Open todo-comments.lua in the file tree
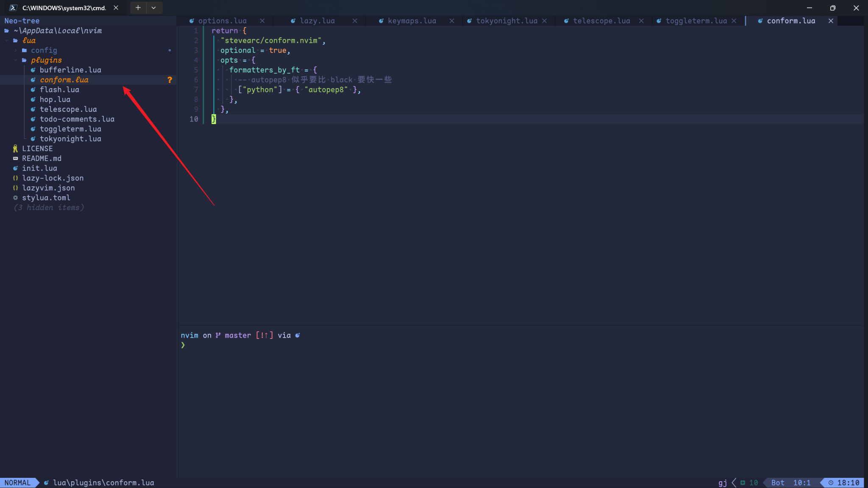Viewport: 868px width, 488px height. click(77, 119)
